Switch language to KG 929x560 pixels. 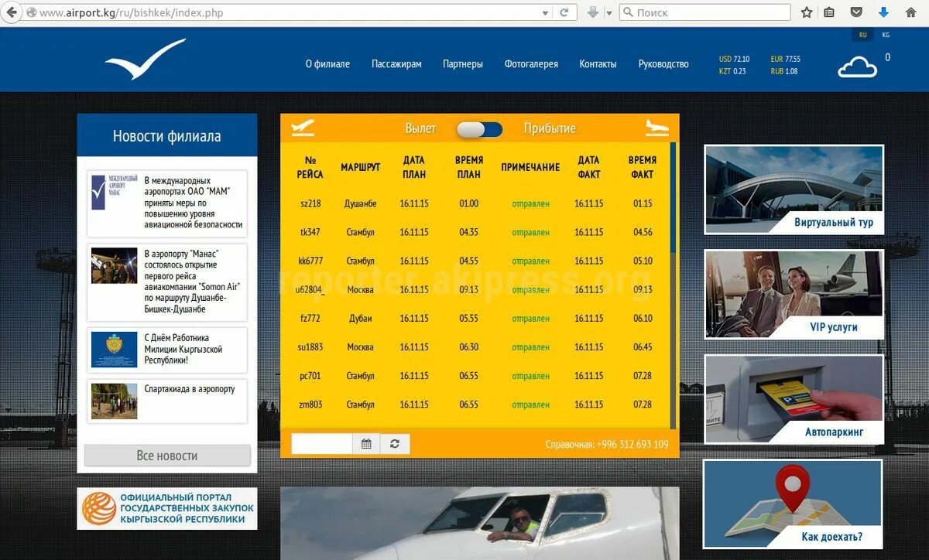pyautogui.click(x=886, y=35)
